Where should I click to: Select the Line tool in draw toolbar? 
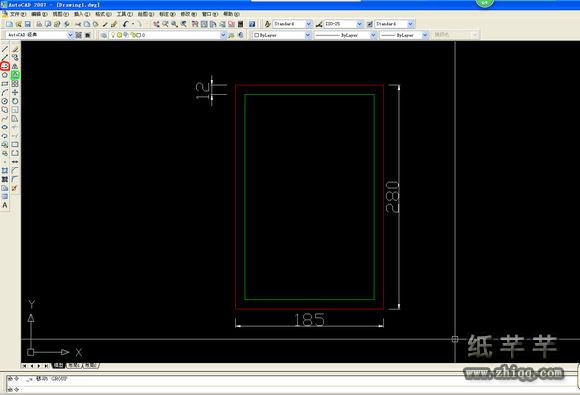click(4, 49)
